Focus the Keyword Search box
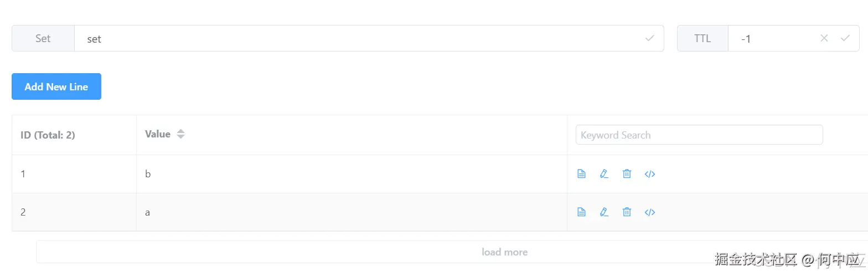868x276 pixels. [x=699, y=135]
